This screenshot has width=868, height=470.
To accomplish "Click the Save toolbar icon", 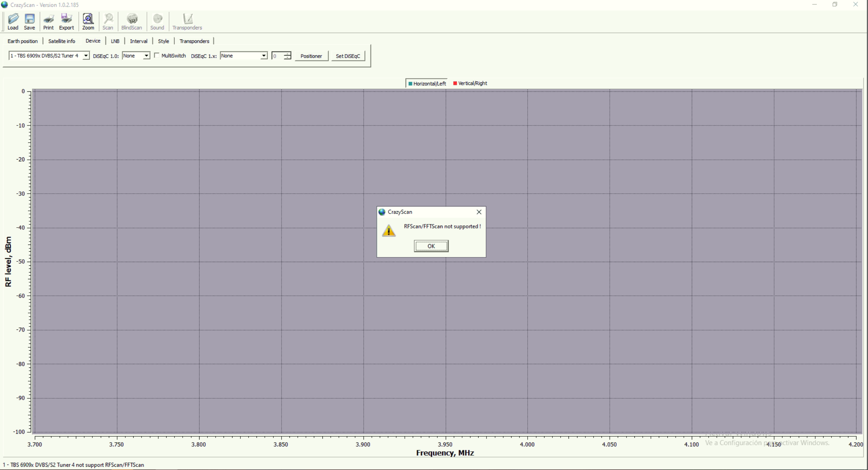I will tap(29, 22).
